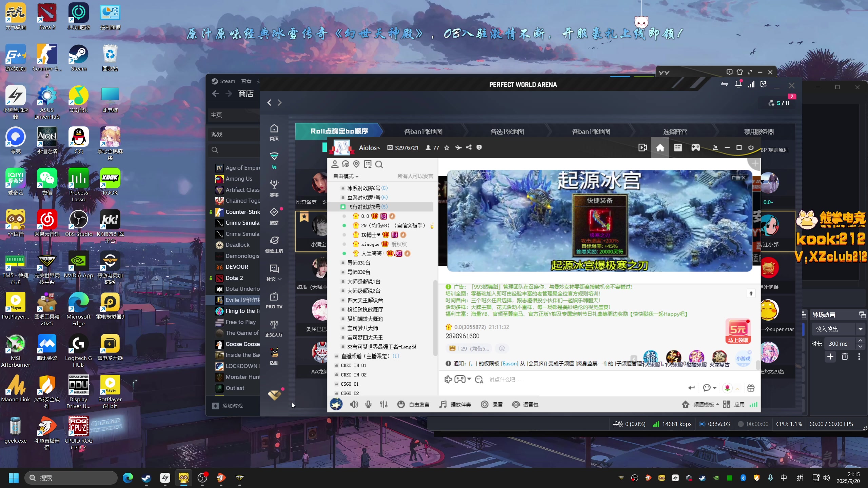Open the gamepad icon in YY title bar
The width and height of the screenshot is (868, 488).
696,148
